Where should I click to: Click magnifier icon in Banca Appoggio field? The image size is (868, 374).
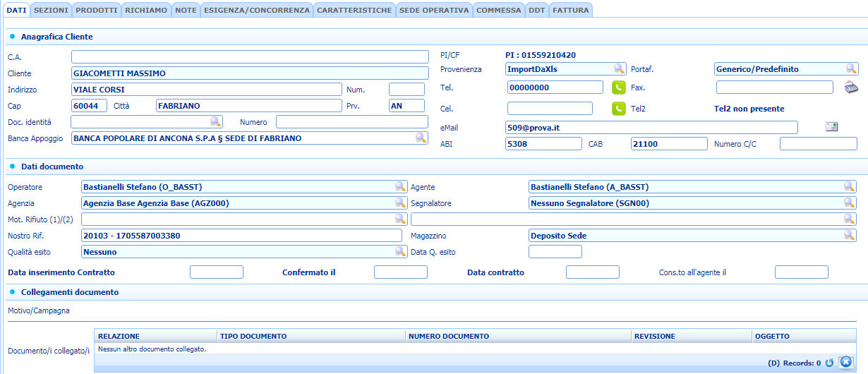(x=421, y=138)
